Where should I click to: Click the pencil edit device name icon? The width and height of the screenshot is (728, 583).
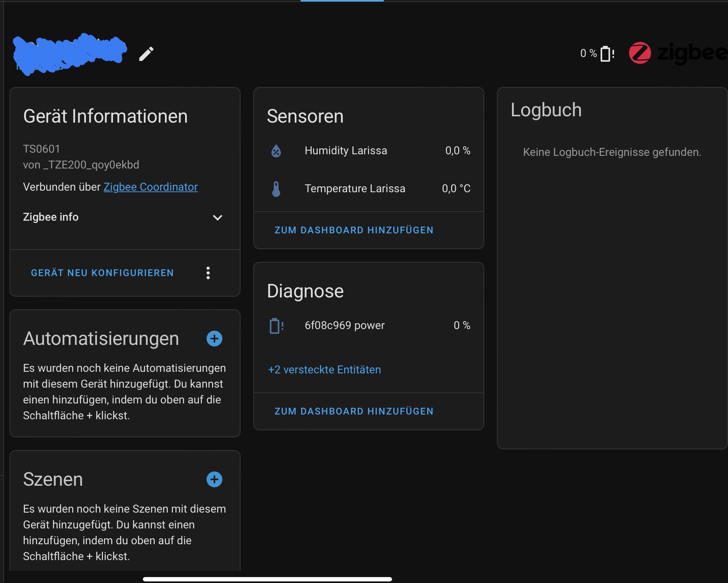(x=146, y=54)
